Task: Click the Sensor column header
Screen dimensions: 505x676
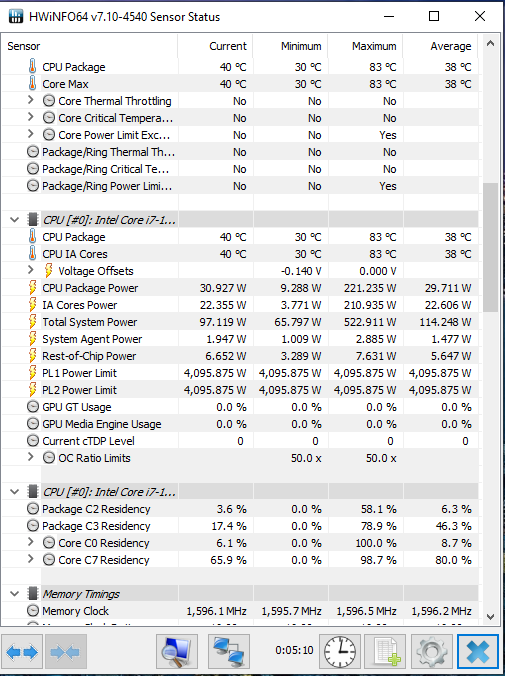Action: coord(89,46)
